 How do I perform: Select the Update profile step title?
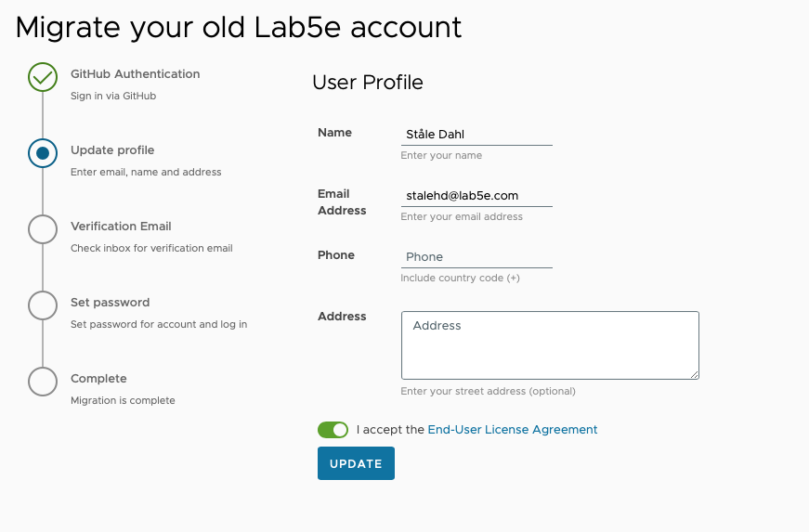point(112,150)
